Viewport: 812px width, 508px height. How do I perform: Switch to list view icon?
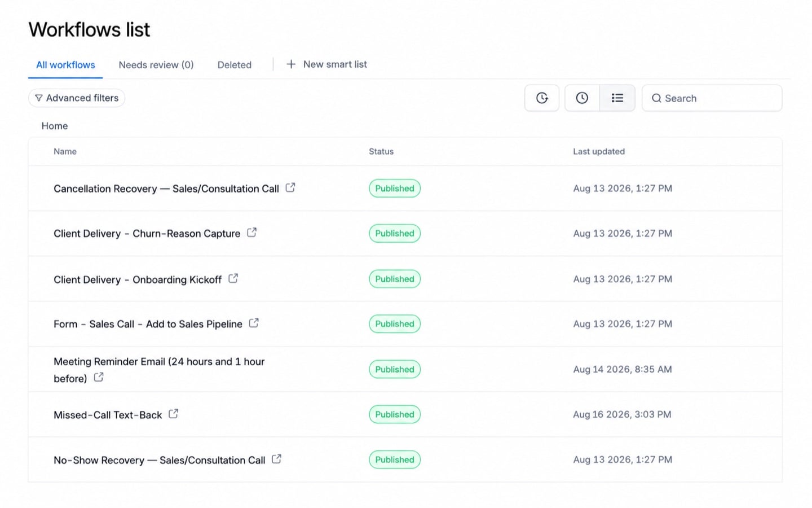[617, 98]
